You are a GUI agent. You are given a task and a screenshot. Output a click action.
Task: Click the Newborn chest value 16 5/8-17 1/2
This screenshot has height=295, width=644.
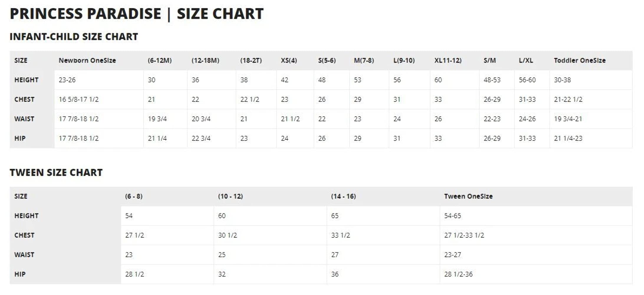[78, 99]
